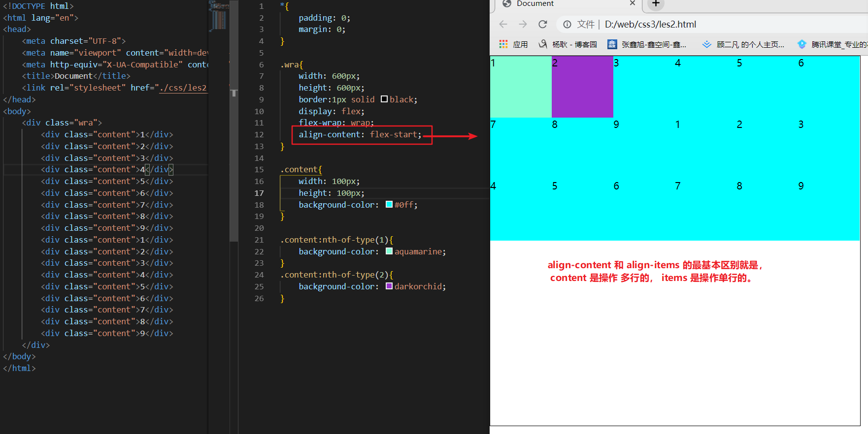
Task: Open the #0ff background color swatch
Action: [389, 205]
